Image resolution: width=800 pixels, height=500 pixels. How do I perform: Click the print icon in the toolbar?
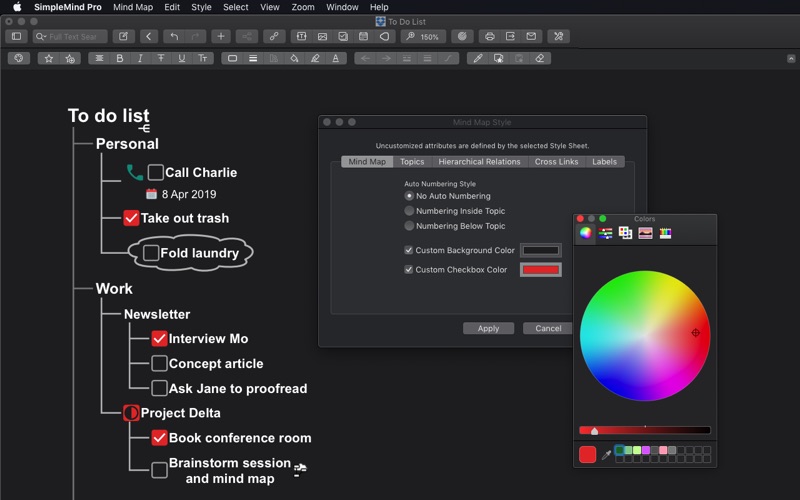tap(489, 37)
